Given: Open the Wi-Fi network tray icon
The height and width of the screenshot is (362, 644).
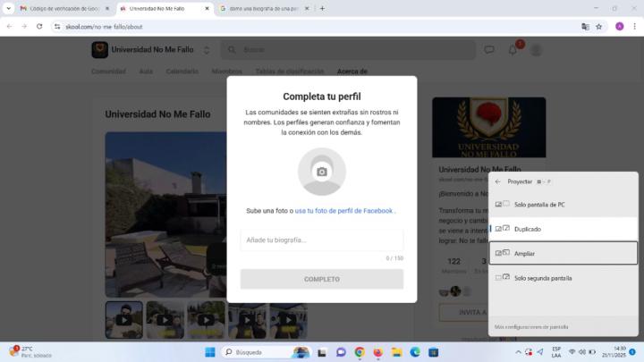Looking at the screenshot, I should click(x=572, y=352).
